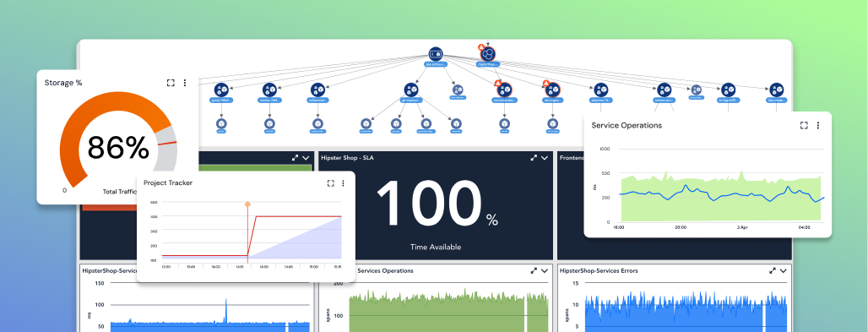Expand Storage % widget to fullscreen
Viewport: 868px width, 332px height.
click(171, 83)
